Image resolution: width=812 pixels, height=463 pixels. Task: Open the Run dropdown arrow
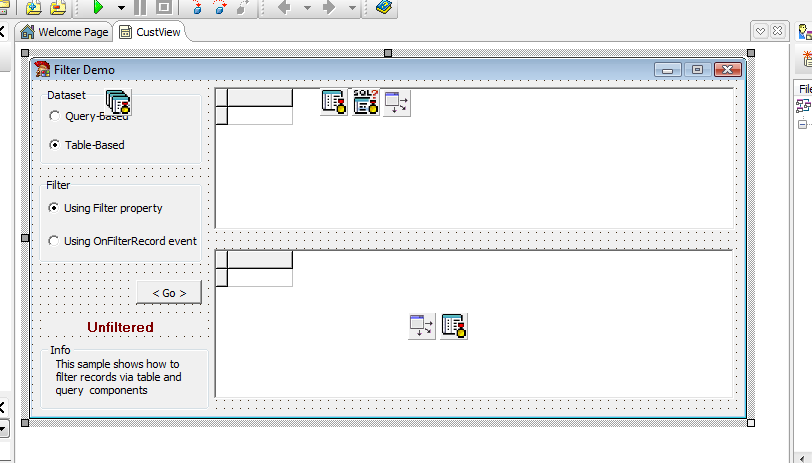(x=121, y=7)
